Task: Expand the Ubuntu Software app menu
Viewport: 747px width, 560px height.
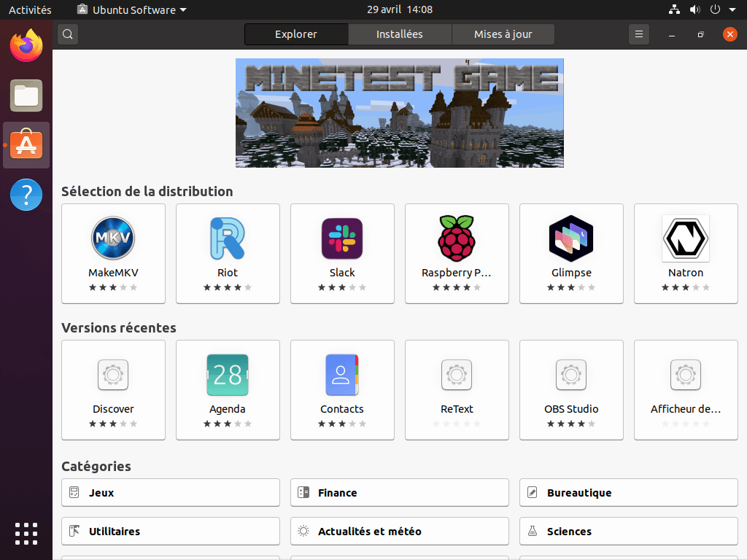Action: pyautogui.click(x=132, y=9)
